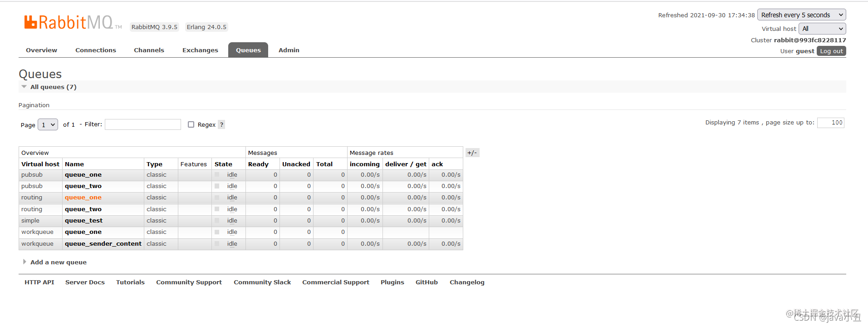Click the page size input field

tap(830, 123)
